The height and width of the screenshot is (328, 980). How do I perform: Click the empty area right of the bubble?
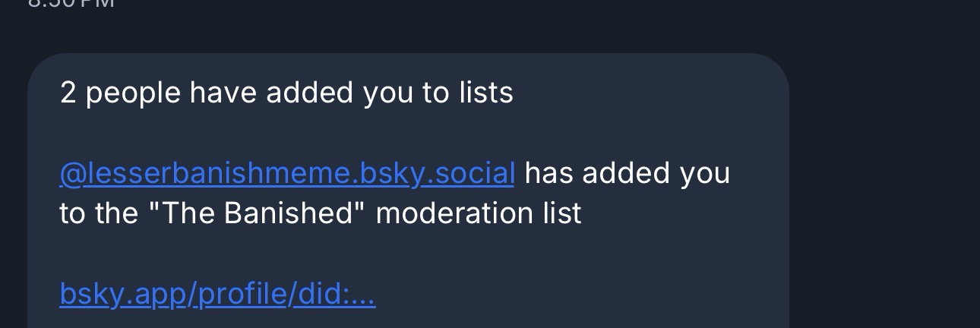click(881, 190)
